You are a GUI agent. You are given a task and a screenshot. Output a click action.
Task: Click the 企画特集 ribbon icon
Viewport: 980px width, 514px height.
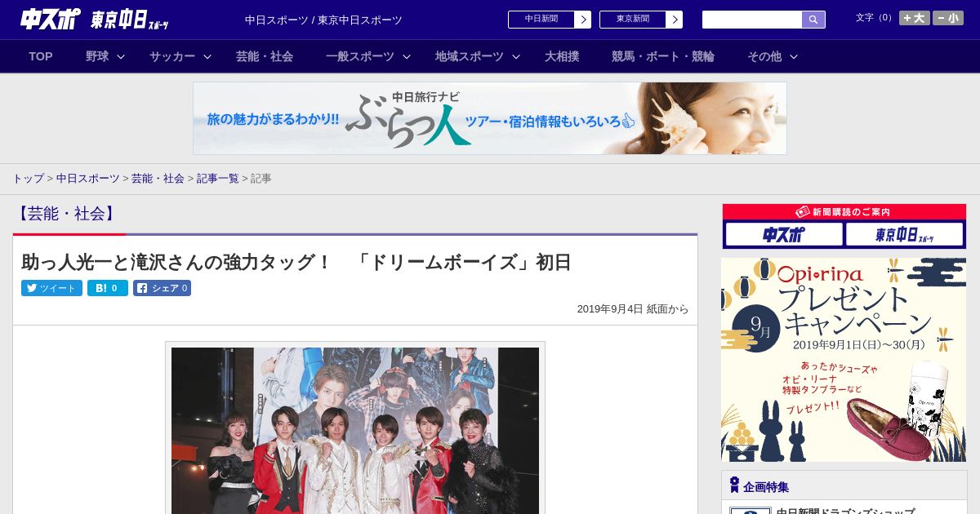(734, 485)
